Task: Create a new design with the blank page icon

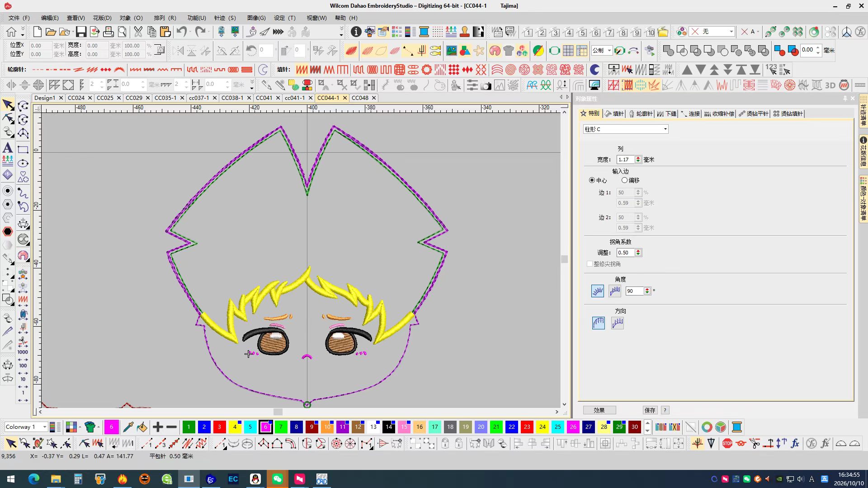Action: [38, 32]
